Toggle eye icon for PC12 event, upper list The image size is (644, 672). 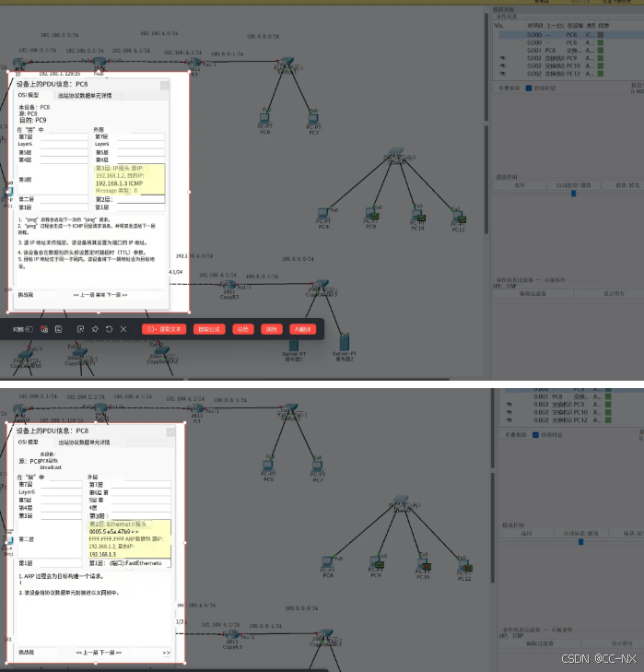503,74
